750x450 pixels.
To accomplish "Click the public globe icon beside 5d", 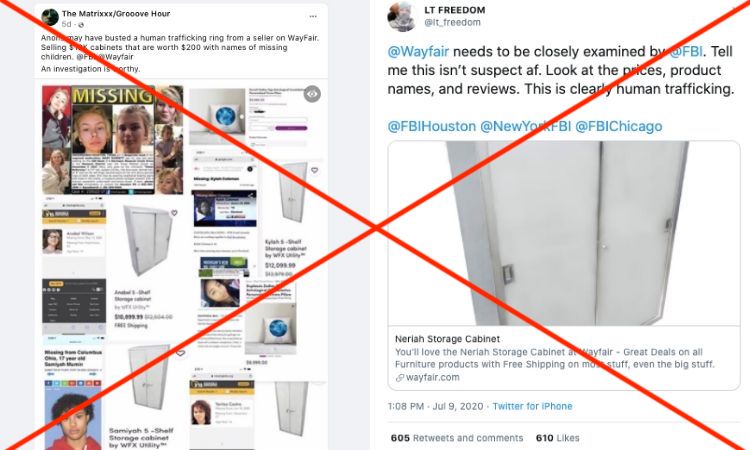I will coord(81,25).
